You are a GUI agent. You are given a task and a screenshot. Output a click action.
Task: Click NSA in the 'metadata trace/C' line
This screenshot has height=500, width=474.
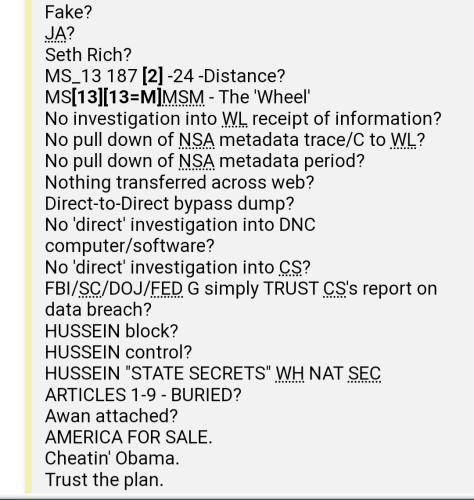click(x=197, y=140)
